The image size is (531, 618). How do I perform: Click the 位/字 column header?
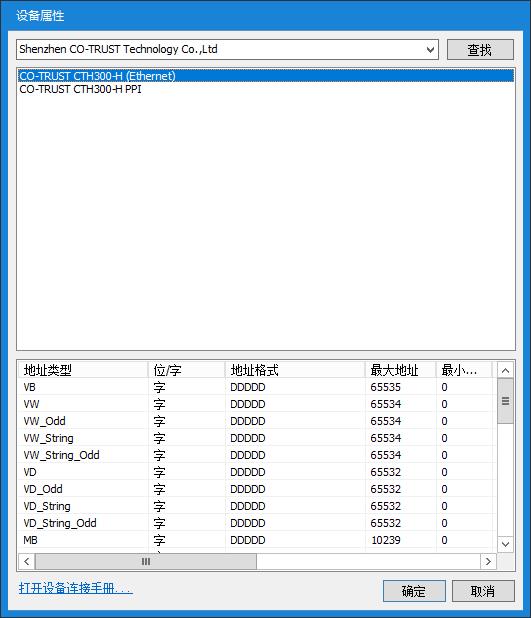pos(187,370)
